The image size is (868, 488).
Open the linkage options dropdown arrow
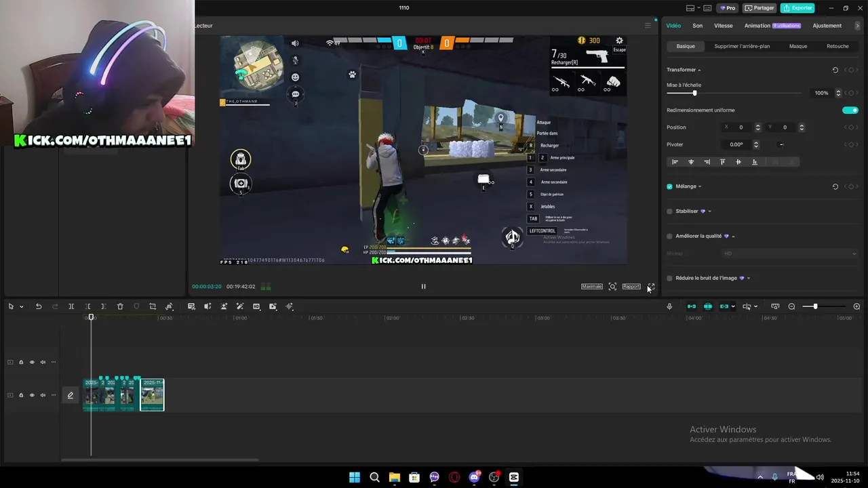[x=733, y=307]
